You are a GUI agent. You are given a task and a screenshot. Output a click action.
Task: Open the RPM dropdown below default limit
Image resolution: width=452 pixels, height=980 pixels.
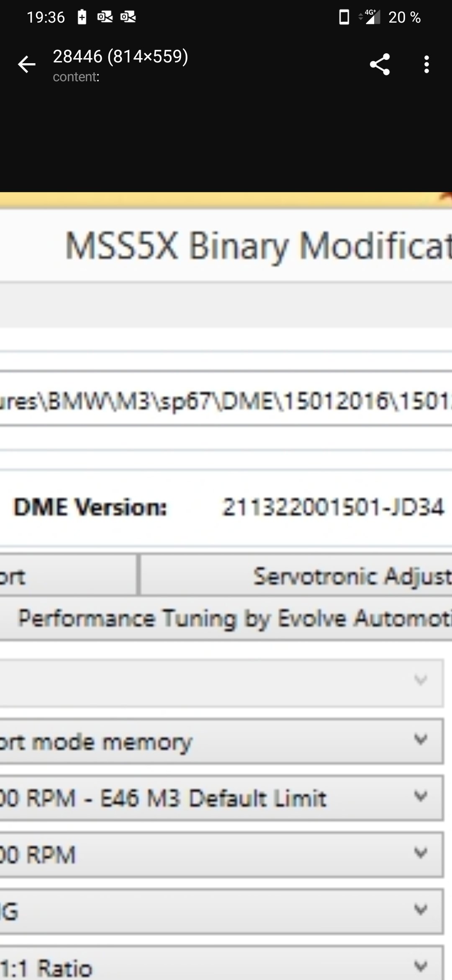pyautogui.click(x=222, y=854)
